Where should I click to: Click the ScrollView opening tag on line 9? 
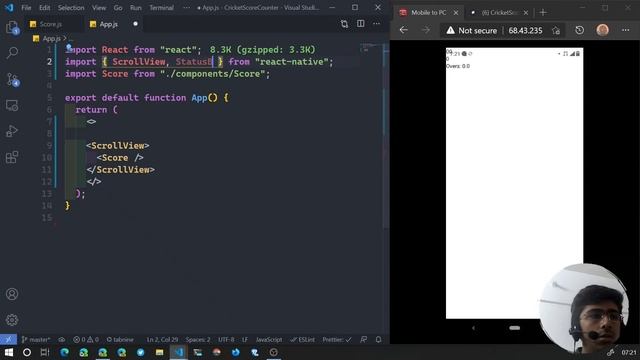[x=118, y=146]
